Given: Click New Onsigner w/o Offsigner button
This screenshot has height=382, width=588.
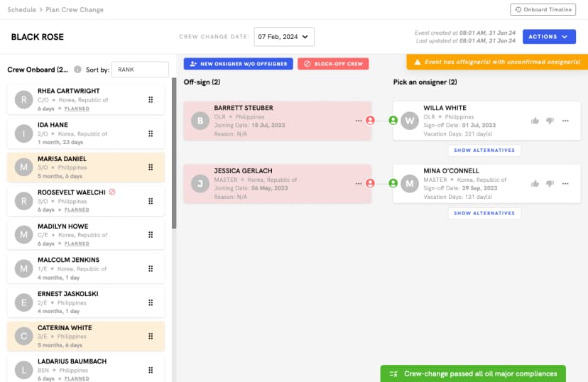Looking at the screenshot, I should pos(238,64).
